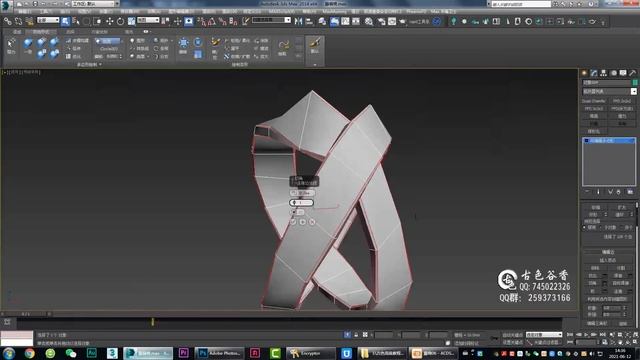
Task: Choose the rectangular selection region tool
Action: pyautogui.click(x=87, y=21)
